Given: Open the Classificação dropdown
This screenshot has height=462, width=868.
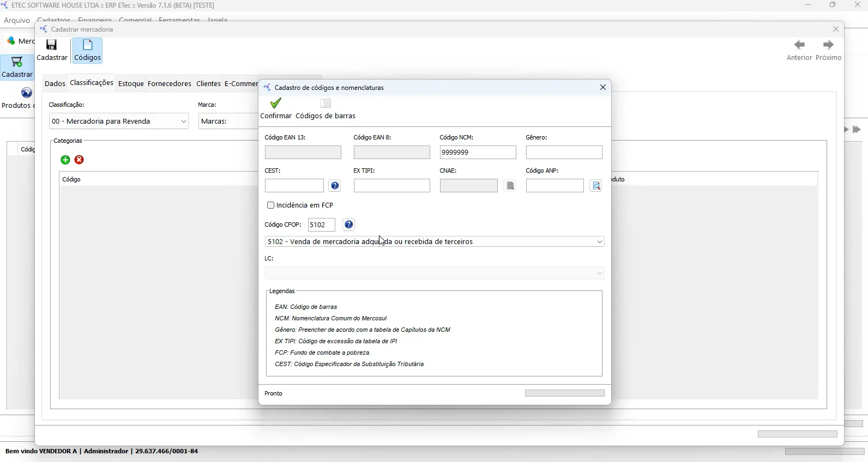Looking at the screenshot, I should pos(119,121).
